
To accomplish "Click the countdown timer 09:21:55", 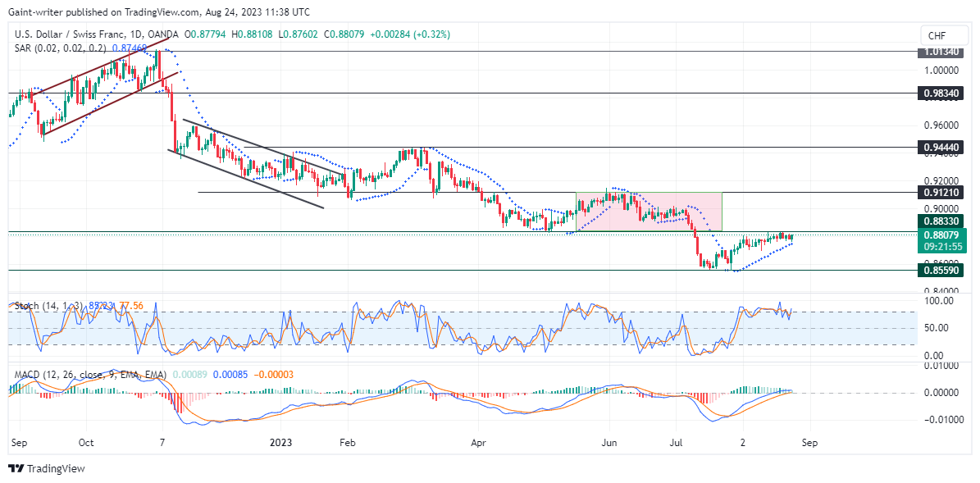I will pos(942,247).
